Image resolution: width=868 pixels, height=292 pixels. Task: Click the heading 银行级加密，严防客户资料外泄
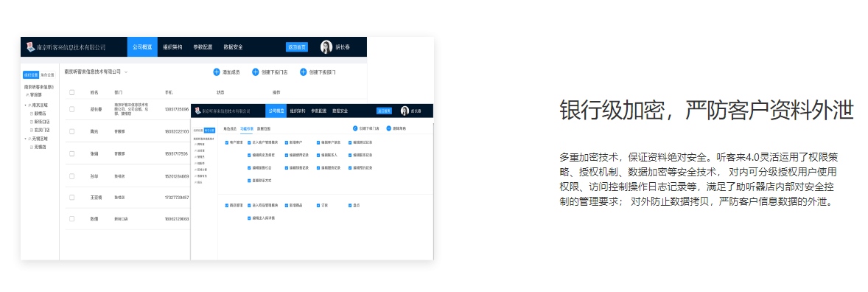pos(707,111)
